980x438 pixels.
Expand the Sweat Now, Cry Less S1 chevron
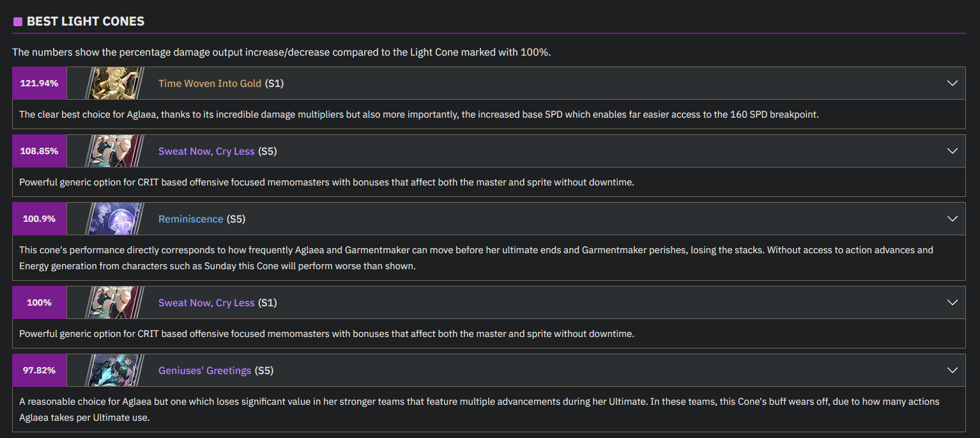pos(953,302)
